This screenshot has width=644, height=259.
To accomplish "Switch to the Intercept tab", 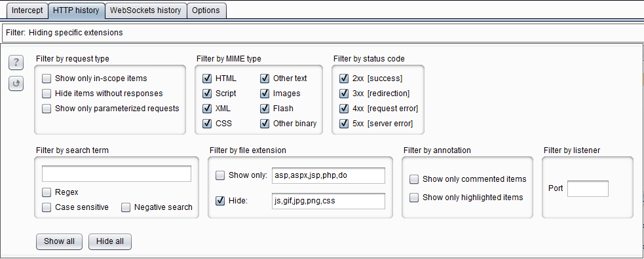I will [x=27, y=10].
